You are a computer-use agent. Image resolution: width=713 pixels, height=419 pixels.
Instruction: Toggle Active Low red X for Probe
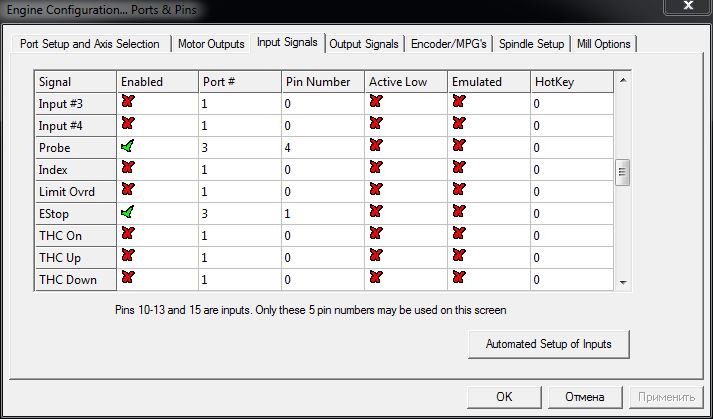click(376, 146)
